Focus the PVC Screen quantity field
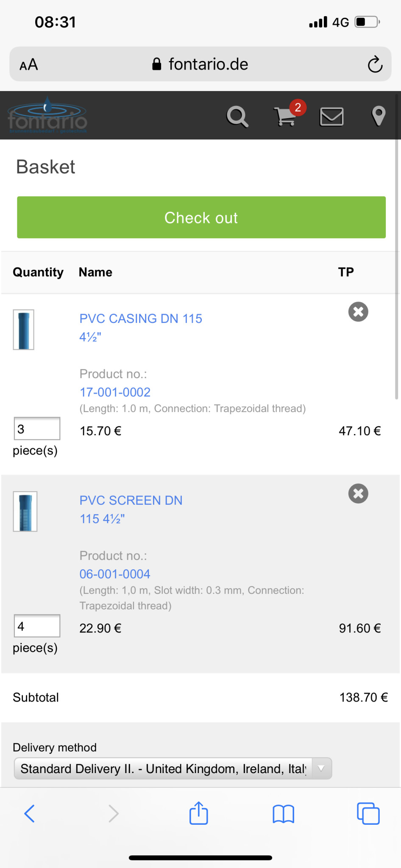 [37, 626]
